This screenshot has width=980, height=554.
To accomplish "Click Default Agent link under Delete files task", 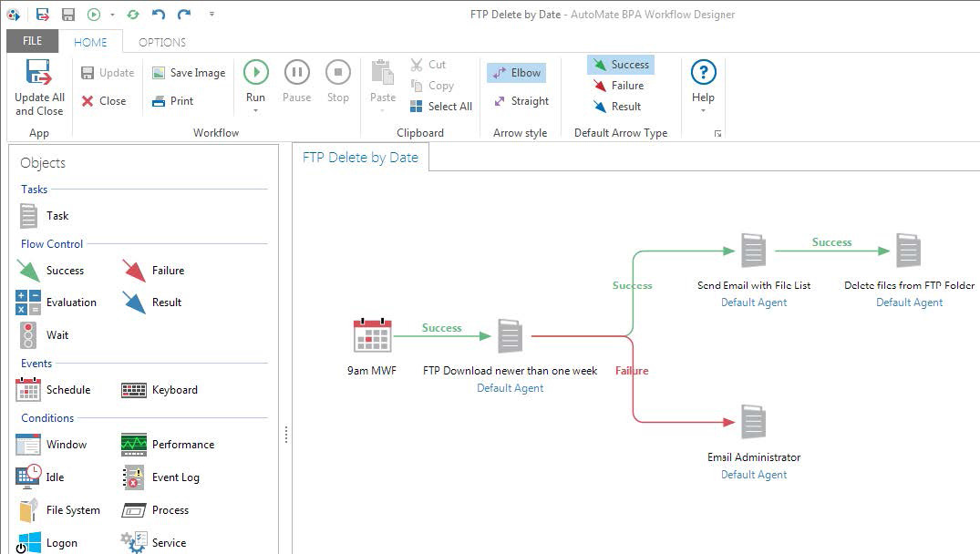I will pyautogui.click(x=910, y=303).
